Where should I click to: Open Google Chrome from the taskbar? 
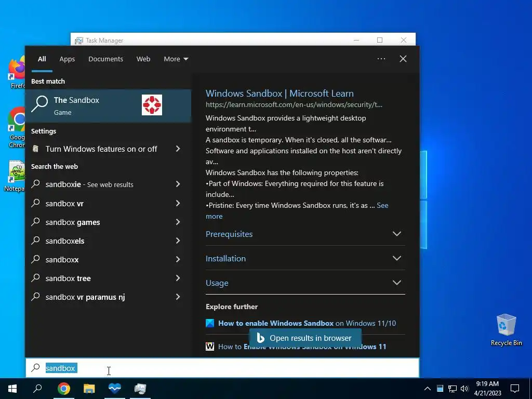coord(64,389)
